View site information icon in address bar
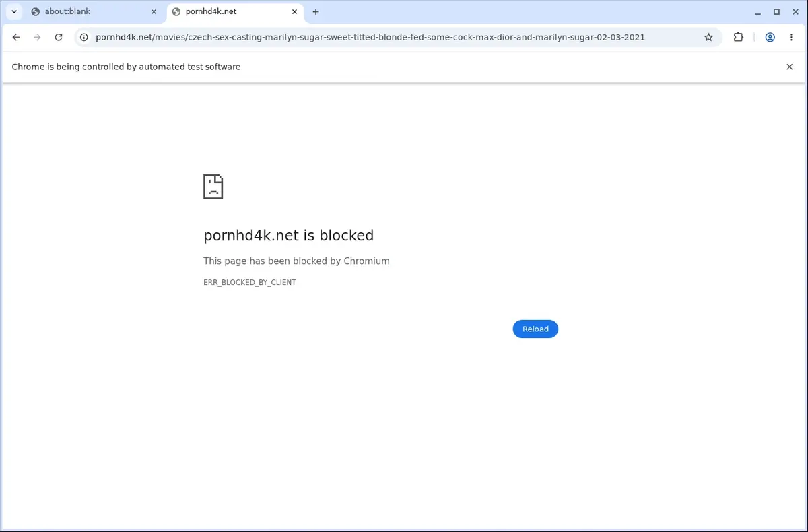The height and width of the screenshot is (532, 808). click(84, 38)
